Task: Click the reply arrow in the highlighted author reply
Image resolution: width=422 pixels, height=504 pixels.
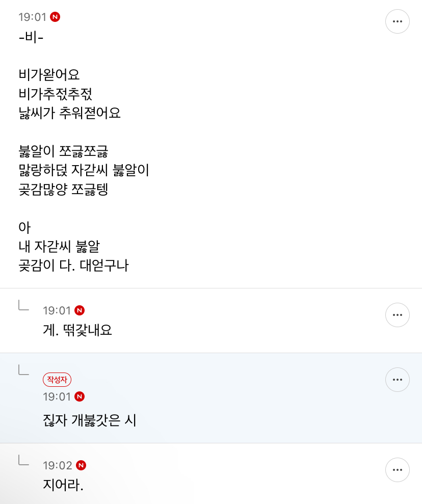Action: pyautogui.click(x=23, y=370)
